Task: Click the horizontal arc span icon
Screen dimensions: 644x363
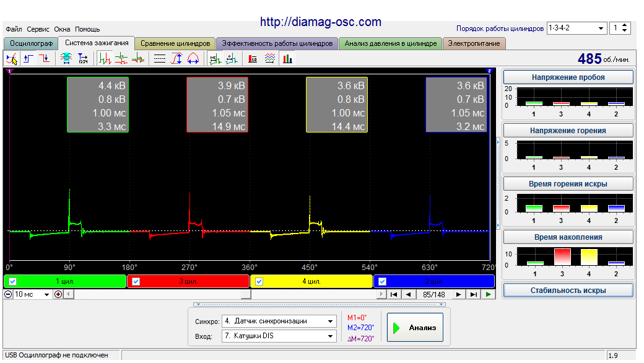Action: click(193, 59)
